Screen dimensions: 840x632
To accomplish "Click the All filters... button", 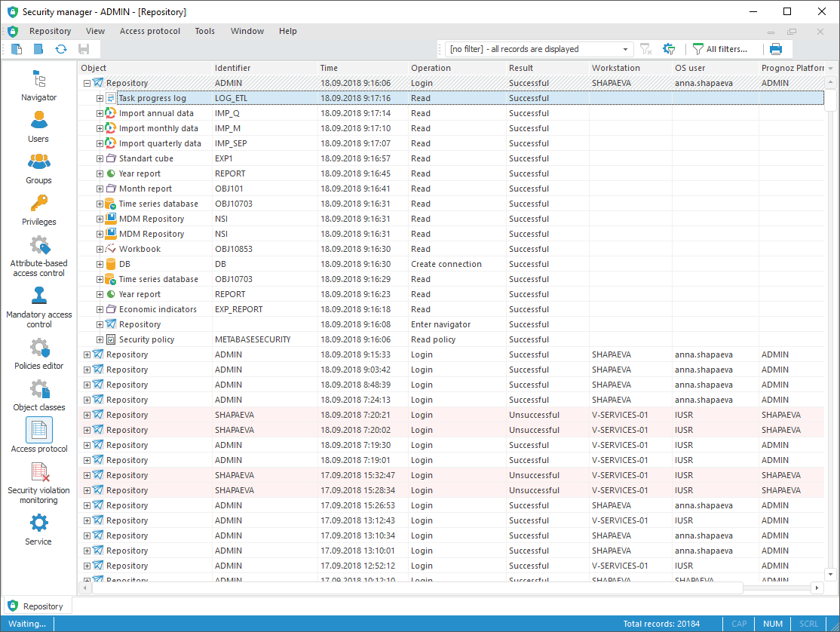I will (x=720, y=49).
